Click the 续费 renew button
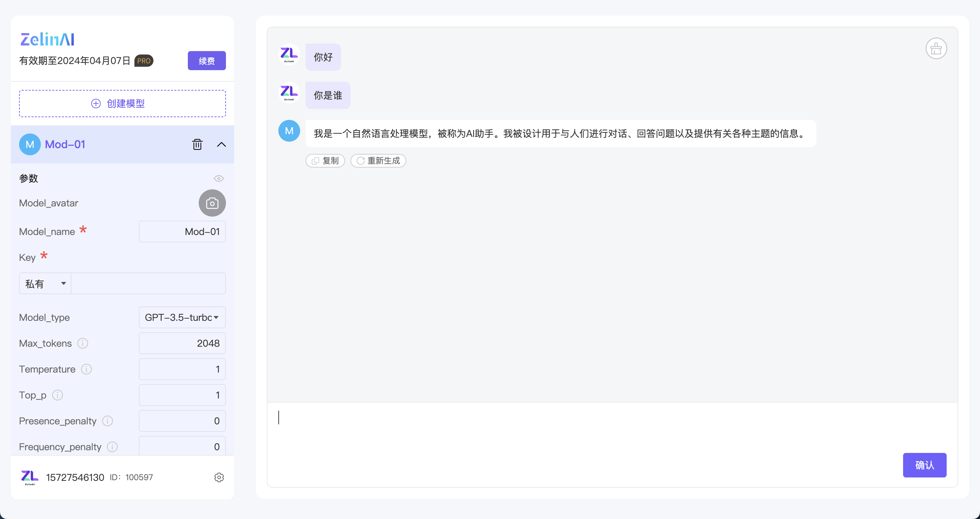 [207, 61]
